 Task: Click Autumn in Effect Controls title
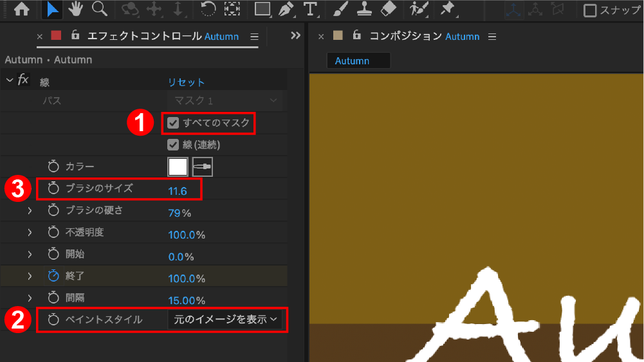221,37
